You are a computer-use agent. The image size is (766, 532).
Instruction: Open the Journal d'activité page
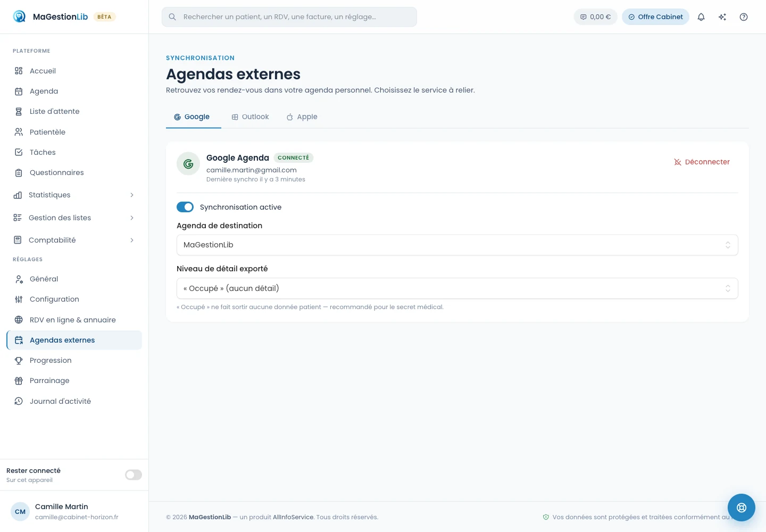tap(74, 401)
